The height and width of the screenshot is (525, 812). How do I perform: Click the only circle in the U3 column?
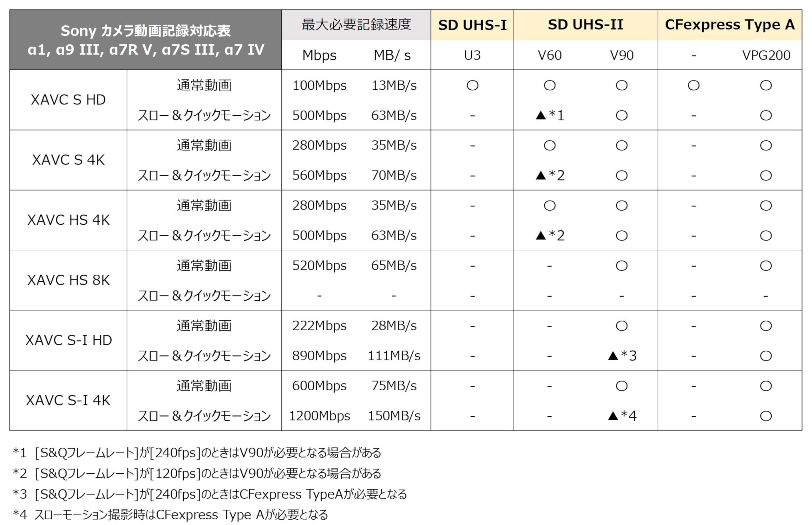click(x=472, y=86)
